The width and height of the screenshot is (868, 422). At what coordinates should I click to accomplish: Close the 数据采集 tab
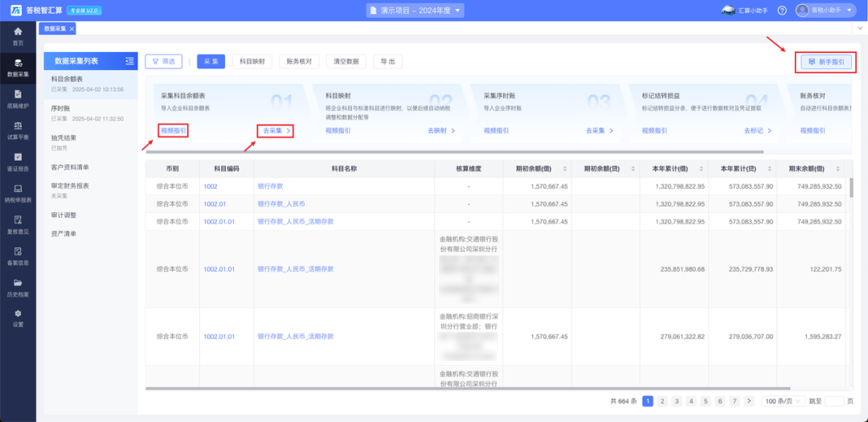click(x=72, y=28)
